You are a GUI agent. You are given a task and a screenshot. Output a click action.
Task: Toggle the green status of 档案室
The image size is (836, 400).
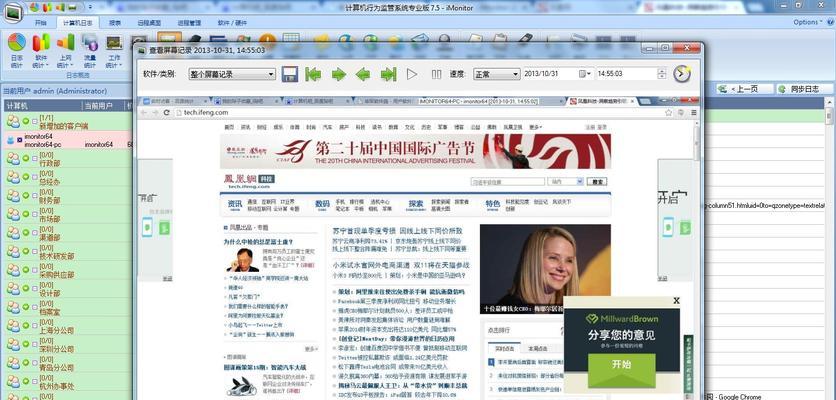tap(26, 308)
